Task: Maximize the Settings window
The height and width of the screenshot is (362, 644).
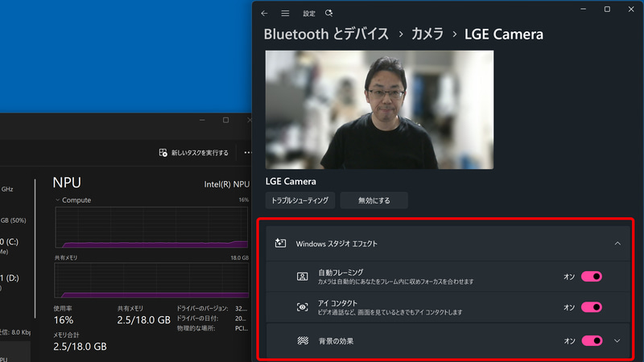Action: tap(607, 9)
